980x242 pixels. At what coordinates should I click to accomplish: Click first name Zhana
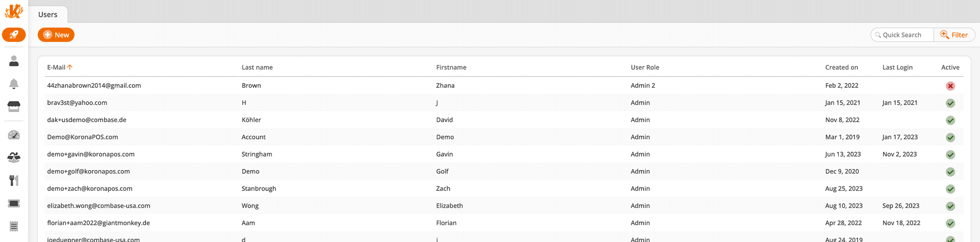(445, 86)
